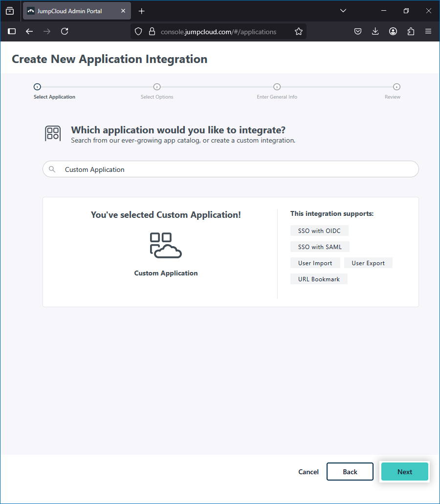Image resolution: width=440 pixels, height=504 pixels.
Task: Go to Select Options step
Action: point(157,87)
